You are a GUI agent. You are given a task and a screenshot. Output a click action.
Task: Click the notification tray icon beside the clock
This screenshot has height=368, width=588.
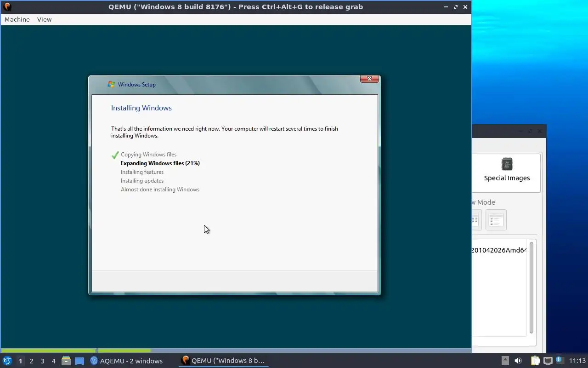tap(560, 360)
